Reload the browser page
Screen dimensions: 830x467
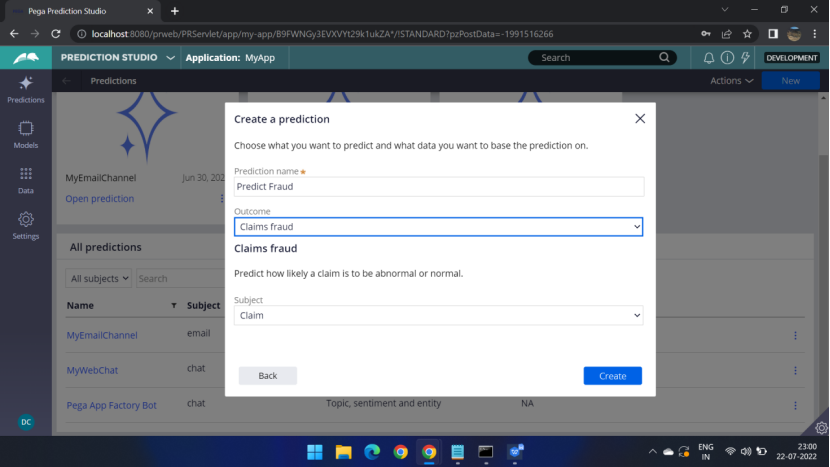[56, 34]
